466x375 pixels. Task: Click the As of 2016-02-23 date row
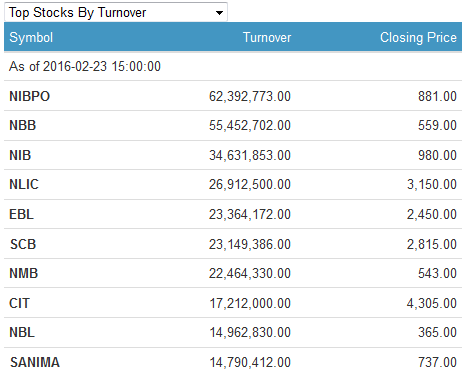pyautogui.click(x=233, y=66)
